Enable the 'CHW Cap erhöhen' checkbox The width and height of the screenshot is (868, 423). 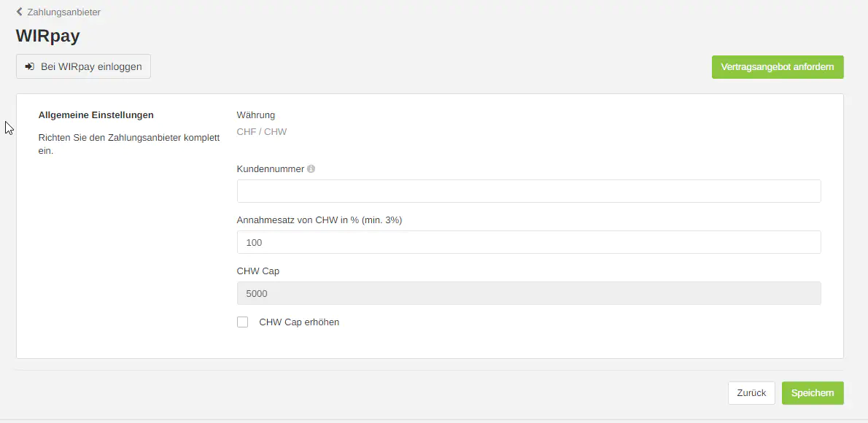tap(243, 322)
